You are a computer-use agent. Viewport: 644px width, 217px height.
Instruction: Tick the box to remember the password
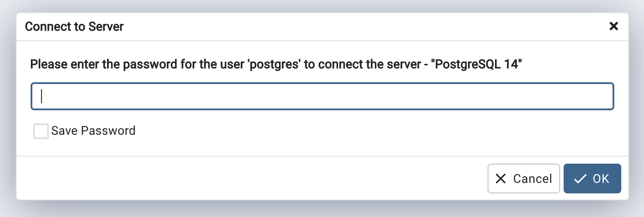[x=41, y=131]
